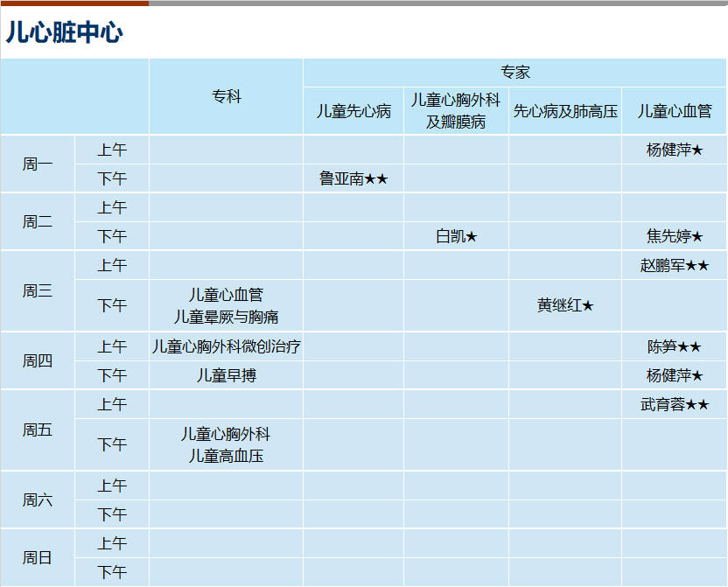Select the 专科 column header
The width and height of the screenshot is (728, 587).
(x=226, y=96)
